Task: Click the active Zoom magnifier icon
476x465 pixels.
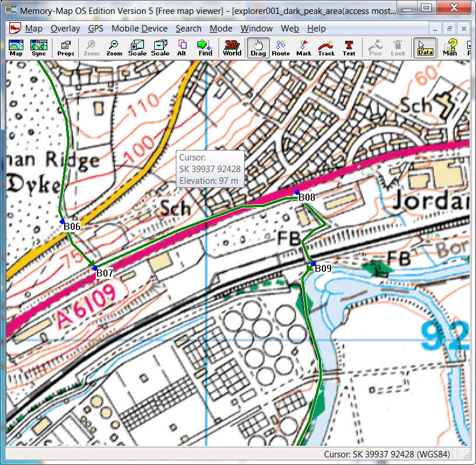Action: point(114,48)
